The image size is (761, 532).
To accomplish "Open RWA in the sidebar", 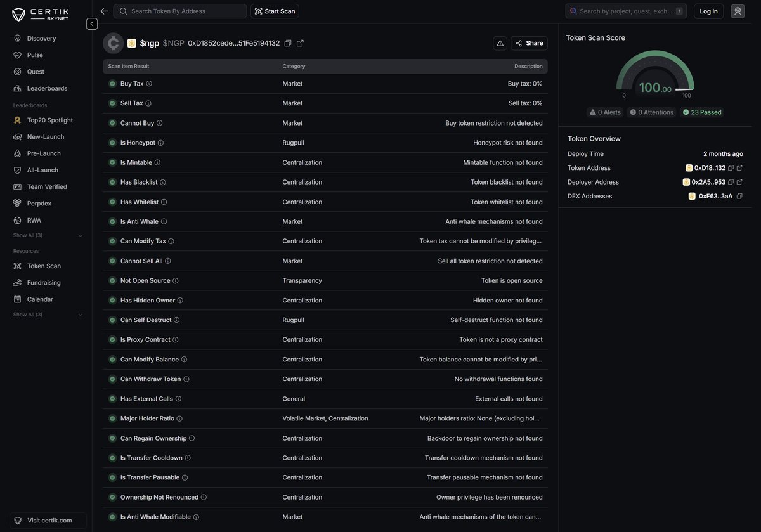I will [x=34, y=220].
